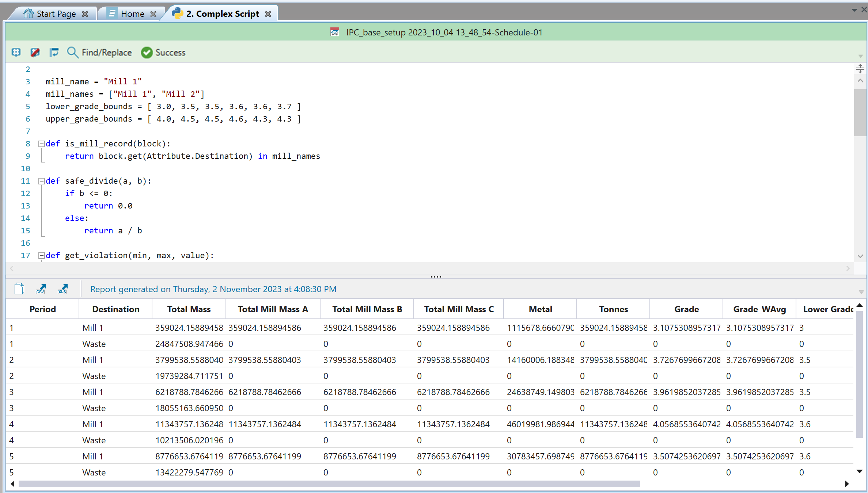Image resolution: width=868 pixels, height=493 pixels.
Task: Switch to the Start Page tab
Action: 56,14
